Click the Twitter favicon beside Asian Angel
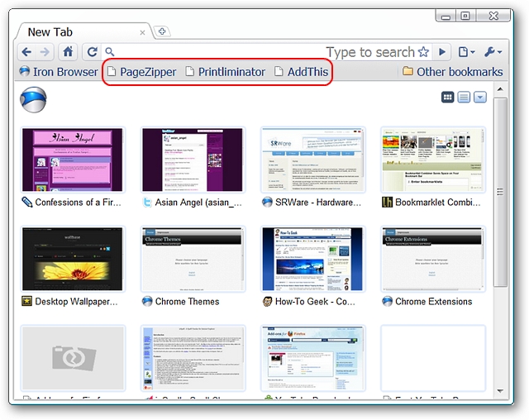Viewport: 529px width, 420px height. [147, 203]
